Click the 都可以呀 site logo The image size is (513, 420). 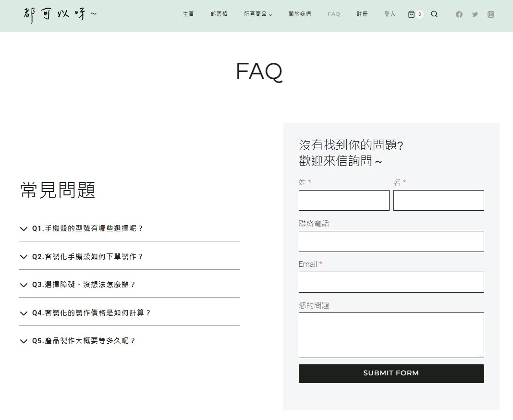[x=60, y=14]
